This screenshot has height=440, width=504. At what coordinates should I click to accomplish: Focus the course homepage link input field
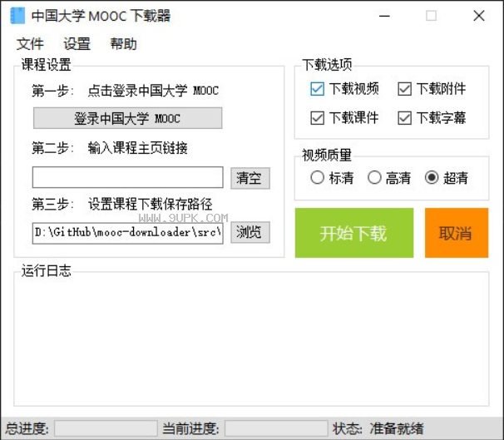pos(127,177)
